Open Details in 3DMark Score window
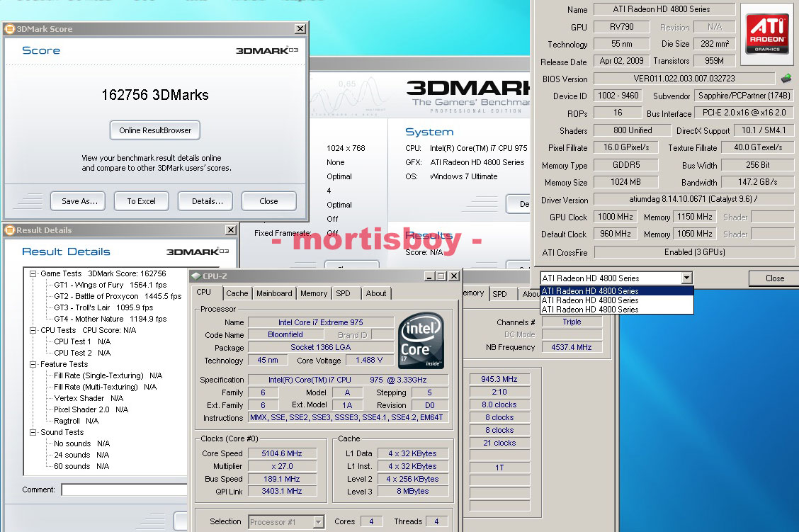 pos(205,201)
